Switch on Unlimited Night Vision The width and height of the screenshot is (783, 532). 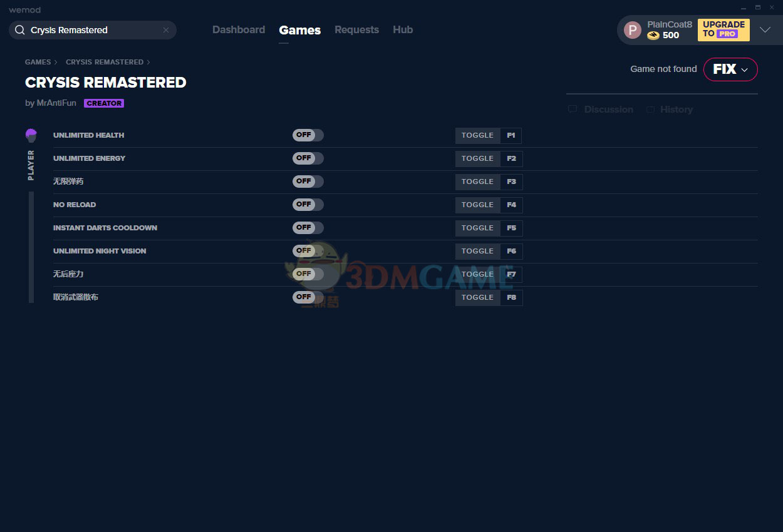(x=308, y=251)
